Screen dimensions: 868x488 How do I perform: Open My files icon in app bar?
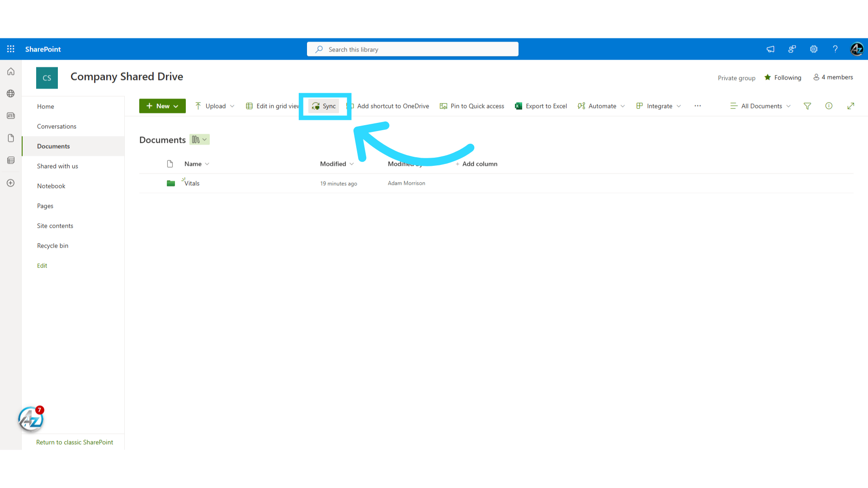click(x=11, y=138)
